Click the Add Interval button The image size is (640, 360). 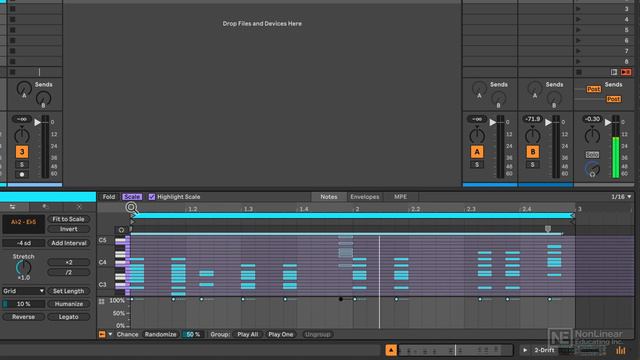[x=69, y=243]
